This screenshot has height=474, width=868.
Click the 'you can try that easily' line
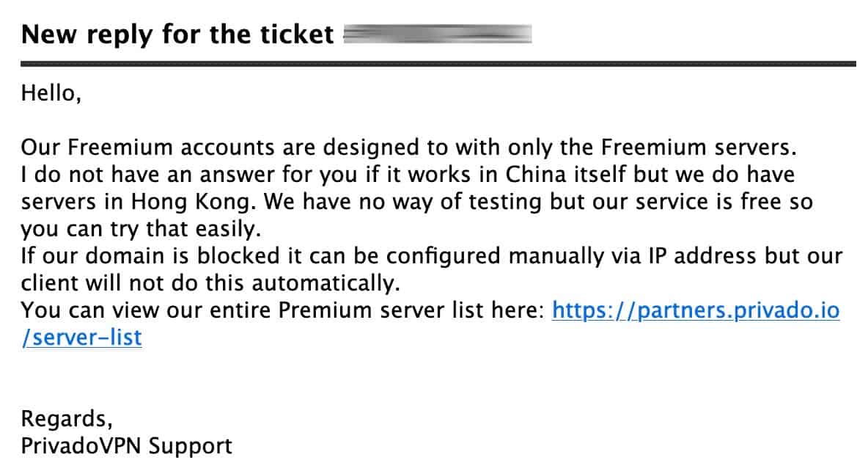click(141, 229)
